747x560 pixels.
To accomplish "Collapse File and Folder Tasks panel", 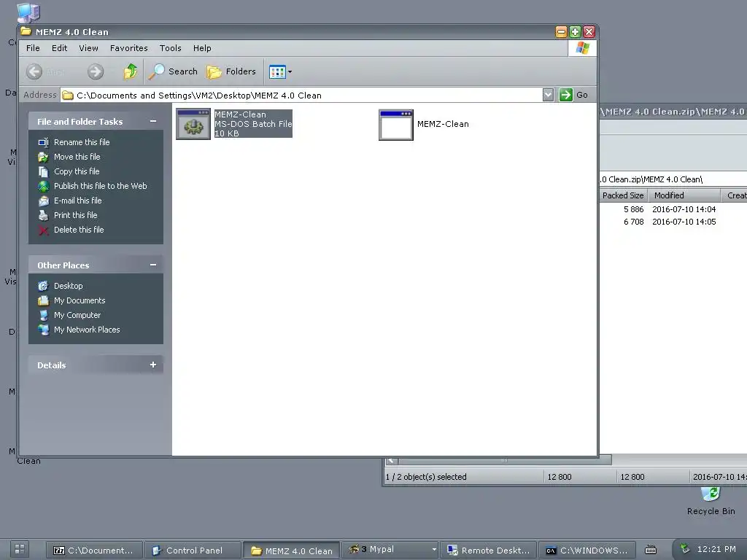I will (153, 121).
